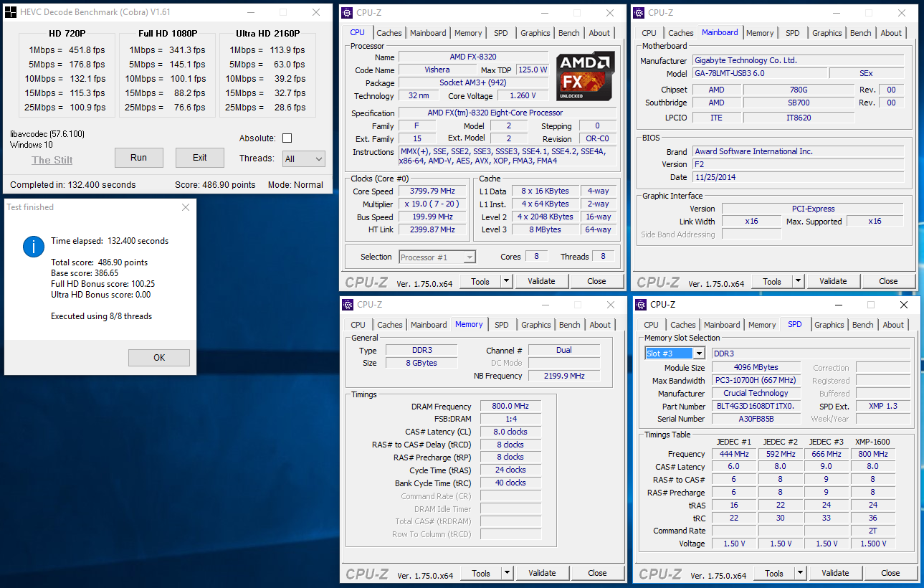Click the title icon of CPU-Z window showing CPU tab
This screenshot has width=924, height=588.
(347, 13)
